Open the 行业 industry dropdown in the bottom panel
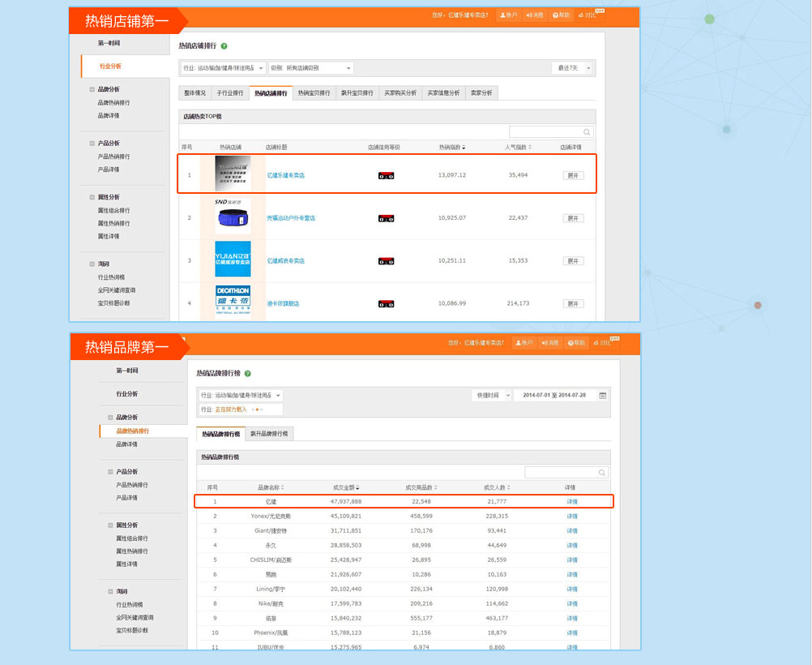812x665 pixels. tap(241, 396)
